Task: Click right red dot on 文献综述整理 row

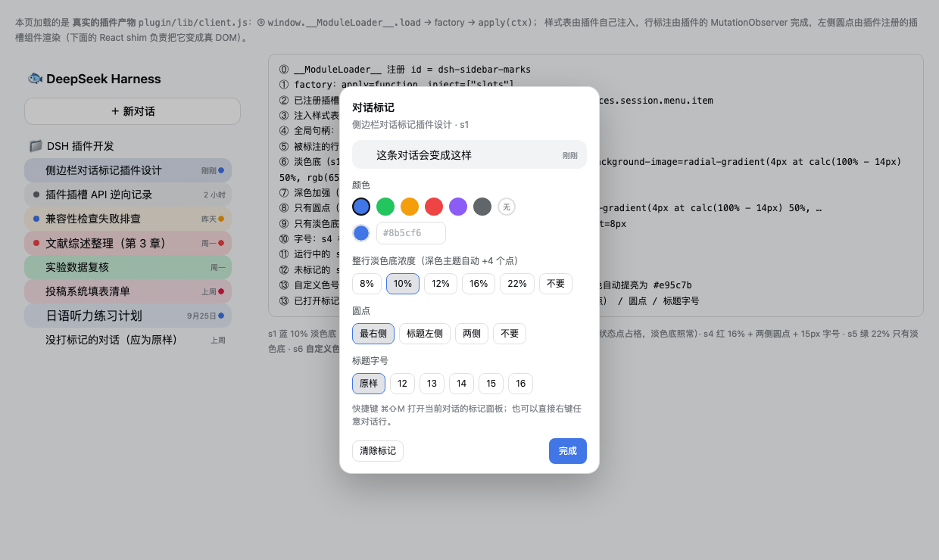Action: coord(221,243)
